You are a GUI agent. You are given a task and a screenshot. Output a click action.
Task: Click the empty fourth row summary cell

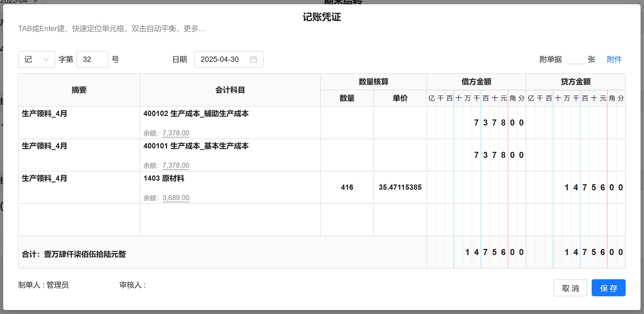(x=79, y=220)
